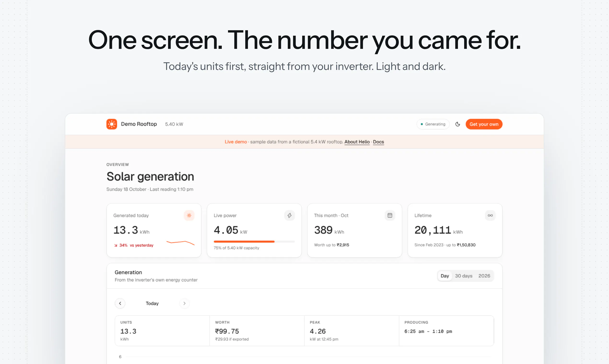This screenshot has width=609, height=364.
Task: Click the orange Helio sun logo
Action: coord(111,124)
